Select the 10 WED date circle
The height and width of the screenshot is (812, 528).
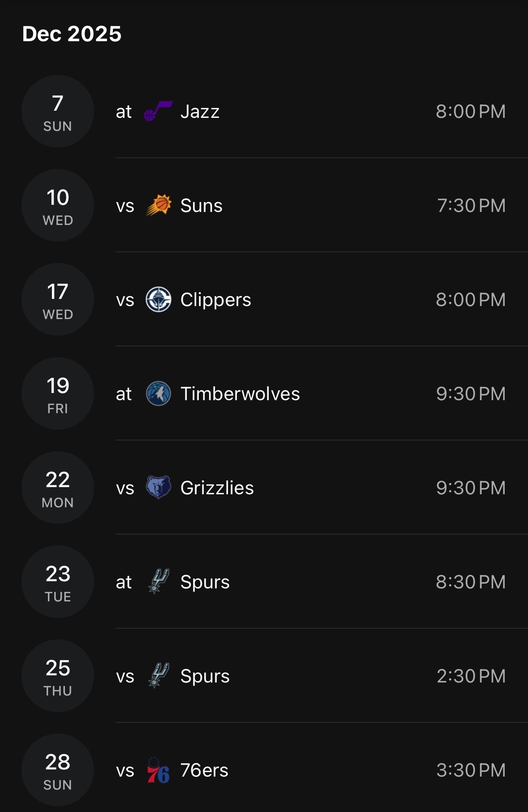[58, 205]
